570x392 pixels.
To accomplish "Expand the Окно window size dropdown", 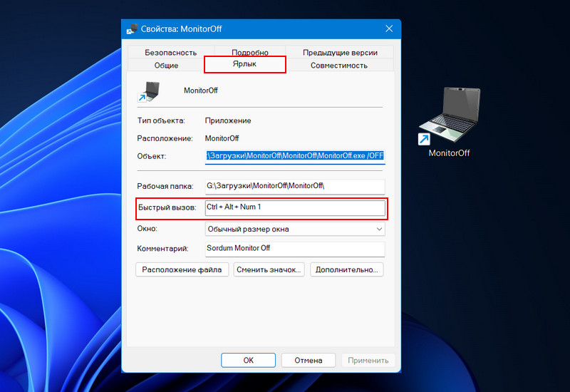I will click(295, 229).
